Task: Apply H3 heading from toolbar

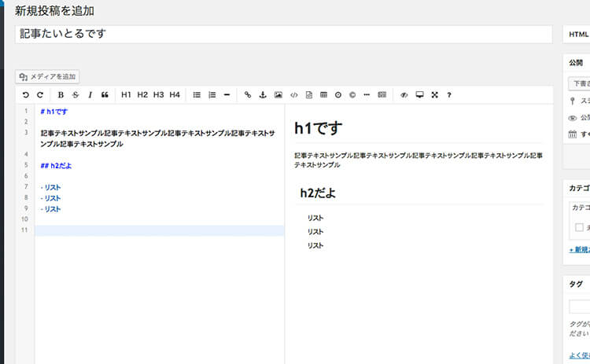Action: click(x=159, y=95)
